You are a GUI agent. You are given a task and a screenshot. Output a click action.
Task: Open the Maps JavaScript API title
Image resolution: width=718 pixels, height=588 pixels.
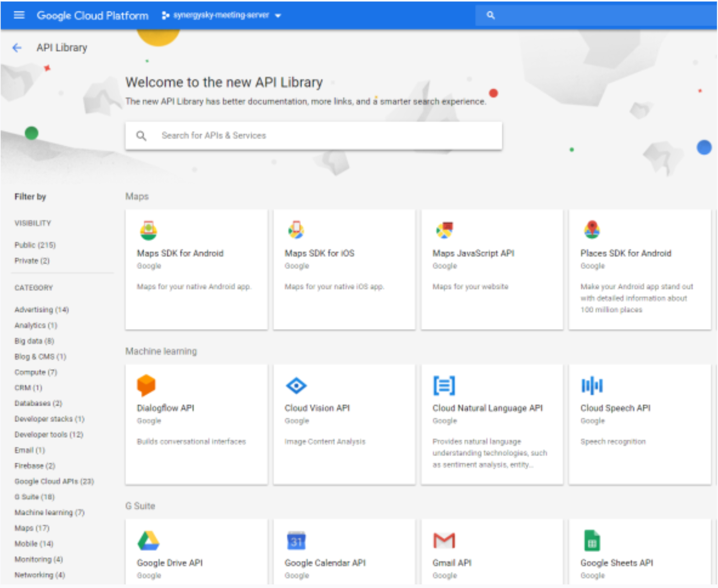474,254
